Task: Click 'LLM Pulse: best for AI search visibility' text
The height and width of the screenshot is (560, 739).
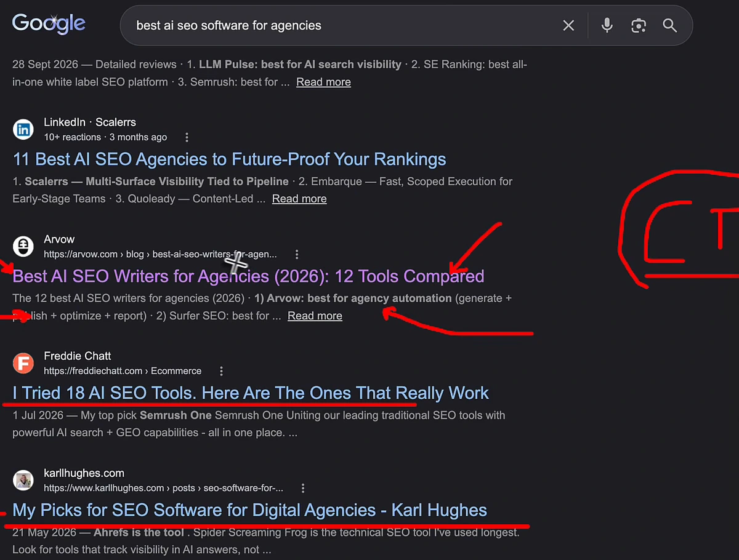Action: 300,64
